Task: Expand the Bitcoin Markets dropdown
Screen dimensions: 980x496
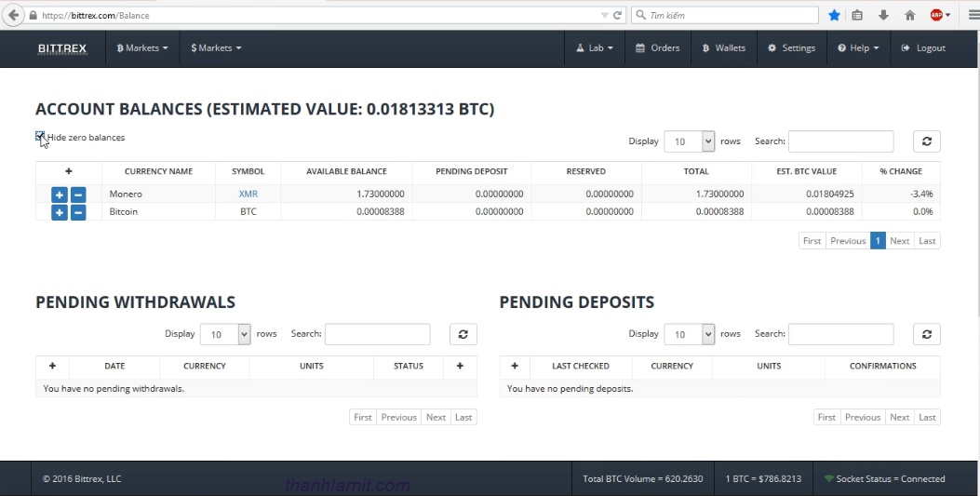Action: (141, 48)
